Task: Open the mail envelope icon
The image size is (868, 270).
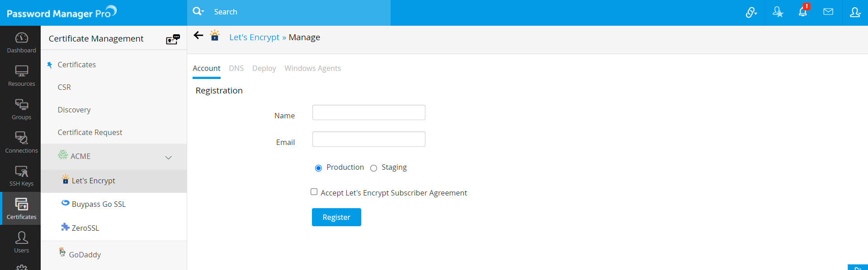Action: click(x=828, y=12)
